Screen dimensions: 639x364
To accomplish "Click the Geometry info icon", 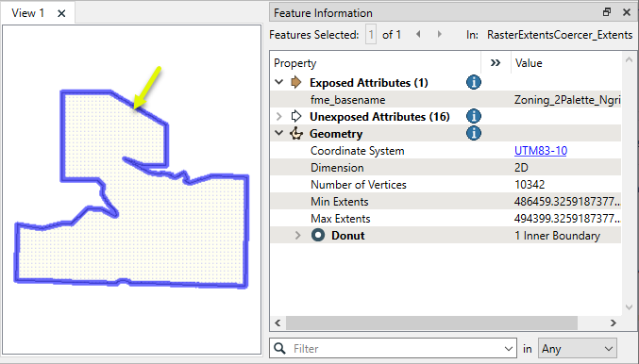I will [474, 133].
